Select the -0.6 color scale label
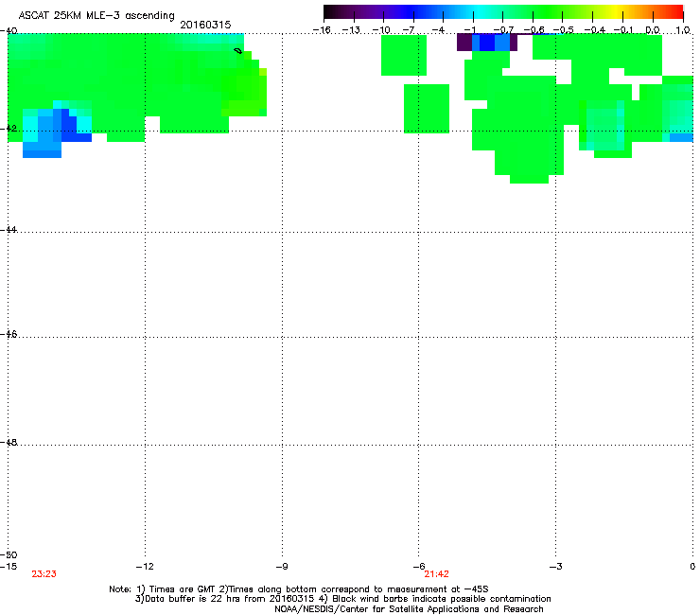Image resolution: width=700 pixels, height=615 pixels. point(534,30)
